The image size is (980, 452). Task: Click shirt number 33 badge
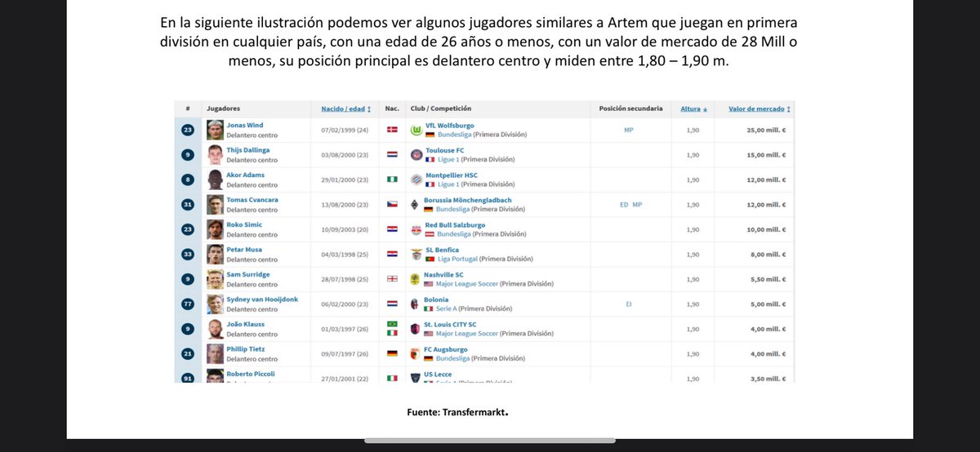pos(189,255)
